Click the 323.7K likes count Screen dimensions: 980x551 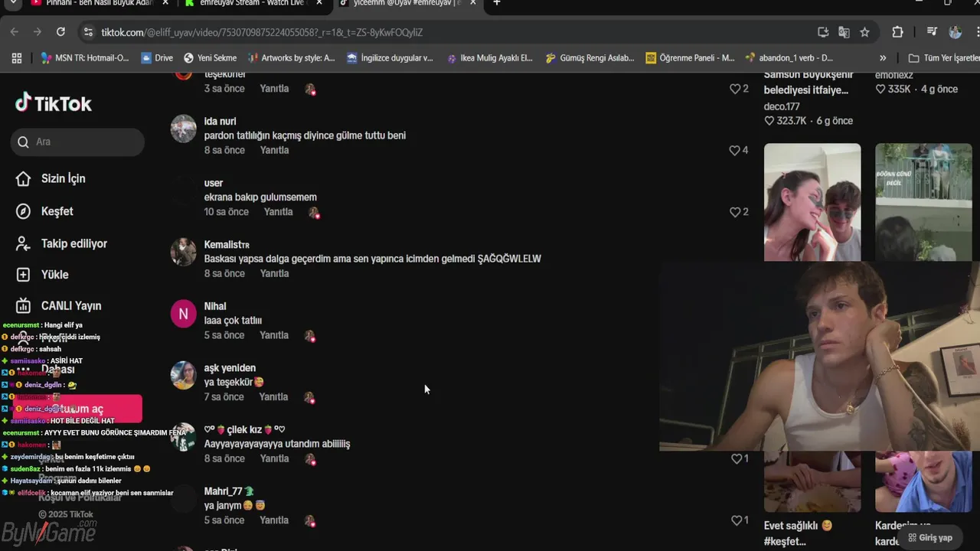pos(791,121)
